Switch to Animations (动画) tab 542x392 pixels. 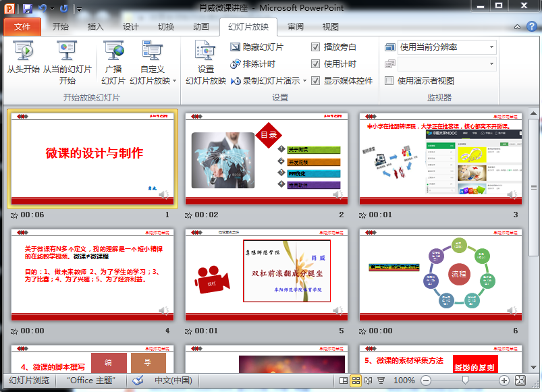pos(201,26)
